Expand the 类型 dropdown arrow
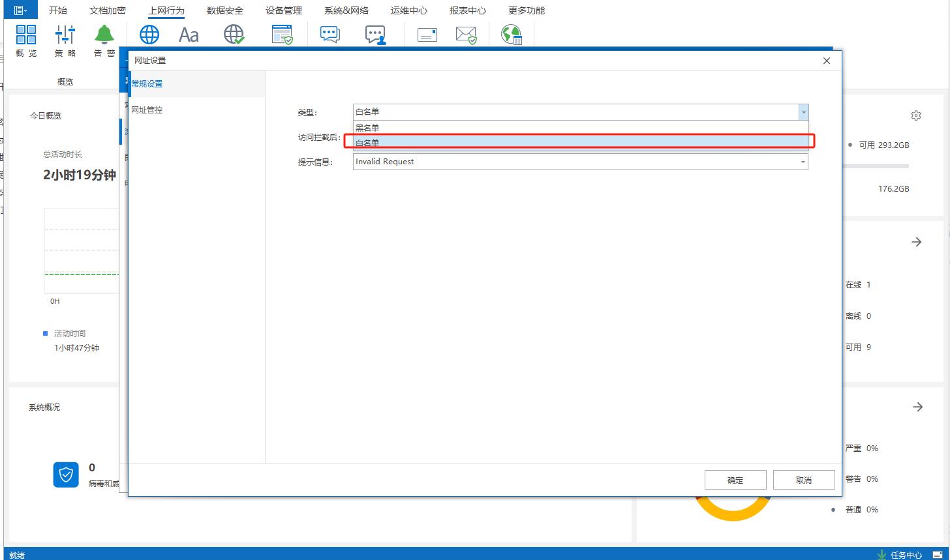 [x=803, y=112]
